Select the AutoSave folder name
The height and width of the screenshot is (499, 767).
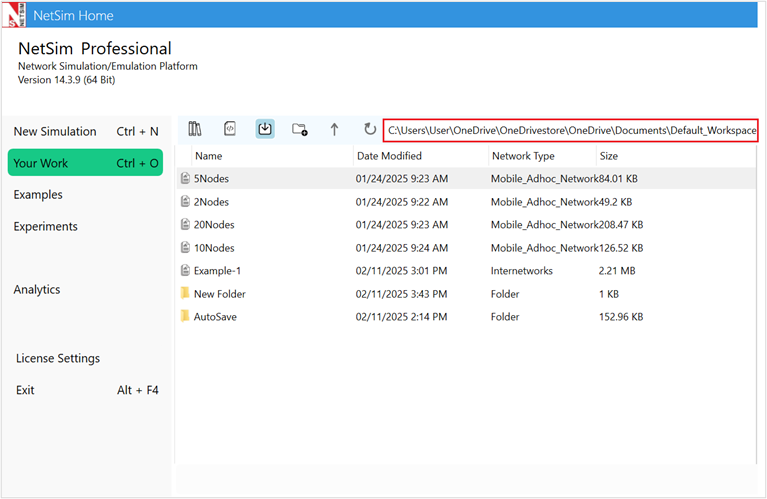coord(215,317)
